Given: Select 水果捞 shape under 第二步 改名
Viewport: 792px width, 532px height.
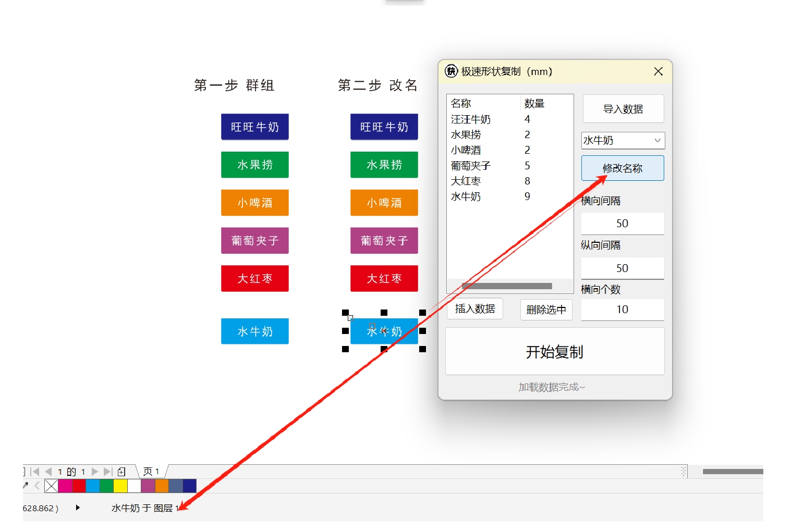Looking at the screenshot, I should [x=384, y=165].
